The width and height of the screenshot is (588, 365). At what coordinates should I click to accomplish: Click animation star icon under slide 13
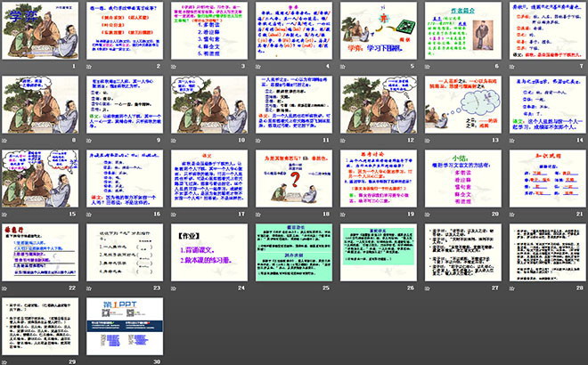(428, 140)
